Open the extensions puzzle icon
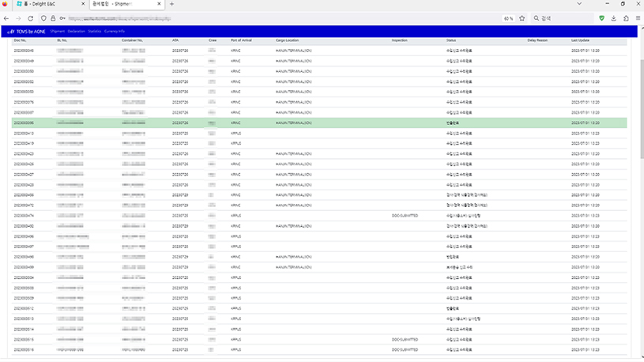 (625, 17)
